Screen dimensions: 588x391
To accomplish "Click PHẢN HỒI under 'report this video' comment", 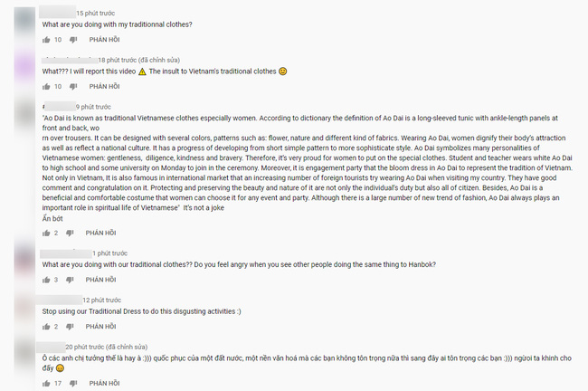I will 104,87.
